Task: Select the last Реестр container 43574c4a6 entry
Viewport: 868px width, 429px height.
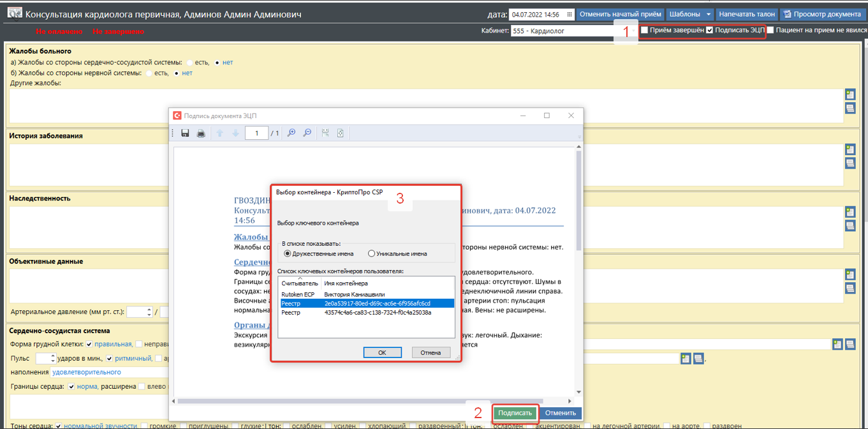Action: (x=367, y=313)
